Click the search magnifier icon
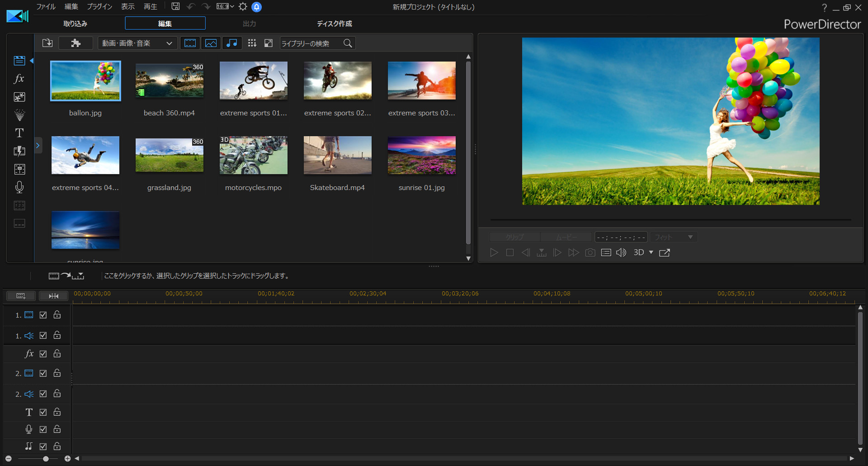The height and width of the screenshot is (466, 868). coord(348,43)
